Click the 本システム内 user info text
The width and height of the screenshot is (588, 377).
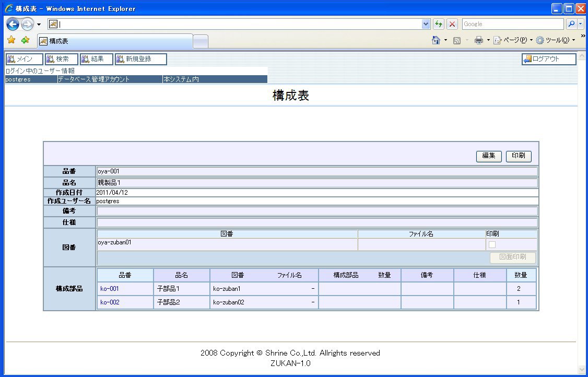(181, 79)
